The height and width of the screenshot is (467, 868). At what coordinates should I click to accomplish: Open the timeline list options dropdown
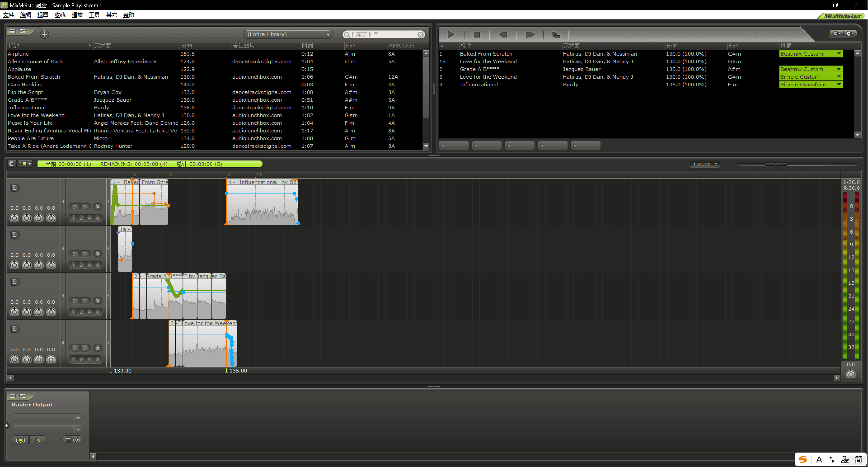25,164
